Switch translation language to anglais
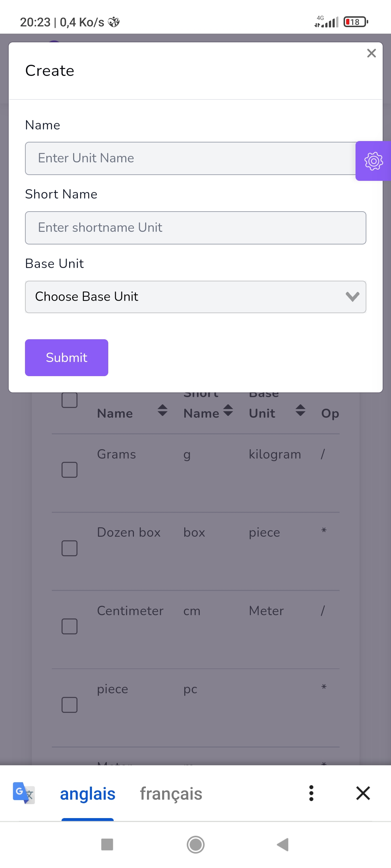391x868 pixels. tap(87, 793)
